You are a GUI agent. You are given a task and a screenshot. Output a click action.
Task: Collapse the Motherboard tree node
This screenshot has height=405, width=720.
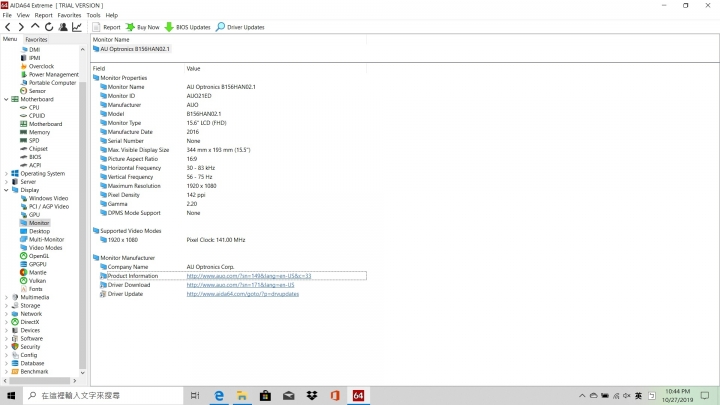pyautogui.click(x=6, y=99)
